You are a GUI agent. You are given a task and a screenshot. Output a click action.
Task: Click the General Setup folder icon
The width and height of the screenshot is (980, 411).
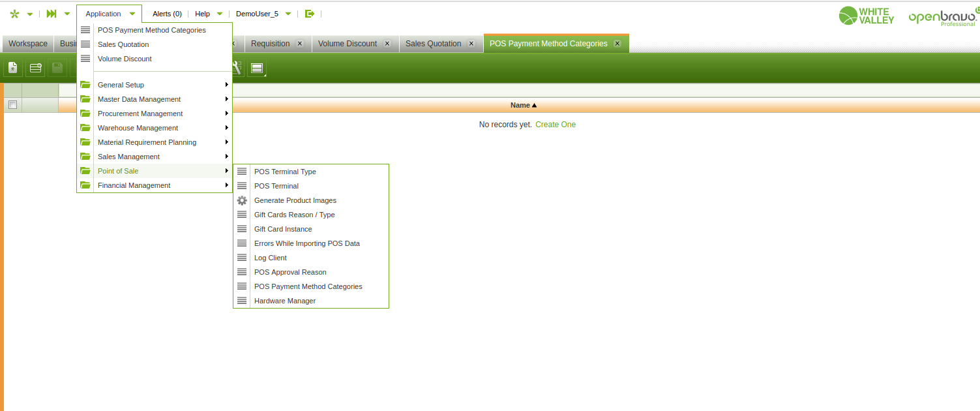85,85
